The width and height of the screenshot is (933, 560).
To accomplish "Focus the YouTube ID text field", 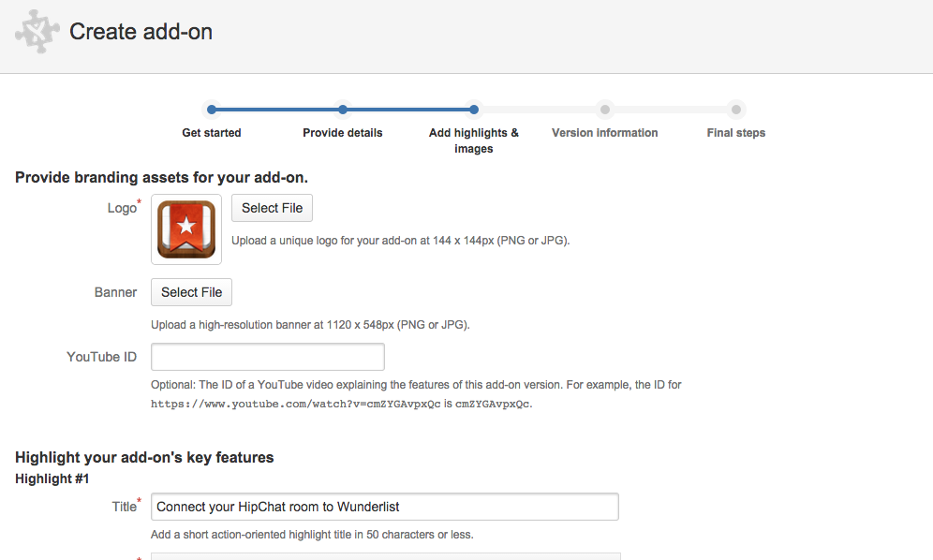I will (x=268, y=357).
